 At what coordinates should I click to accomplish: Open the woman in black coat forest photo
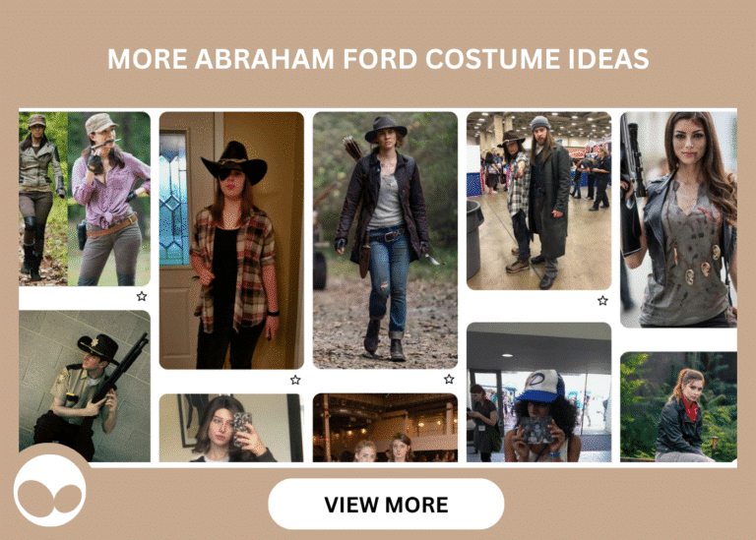click(385, 240)
